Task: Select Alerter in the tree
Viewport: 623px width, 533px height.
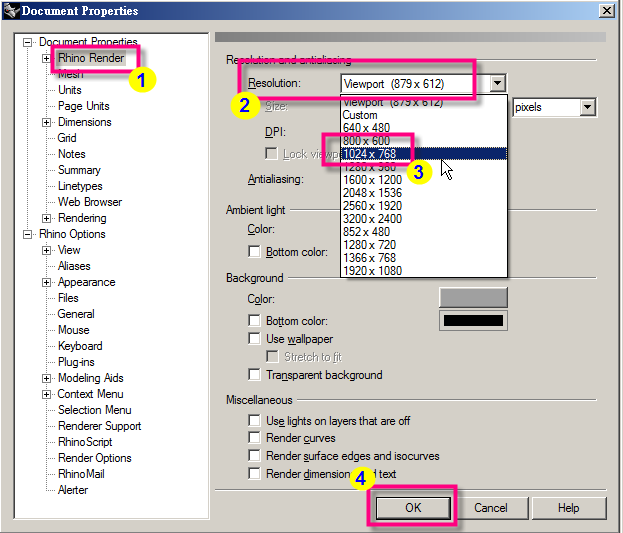Action: [x=73, y=490]
